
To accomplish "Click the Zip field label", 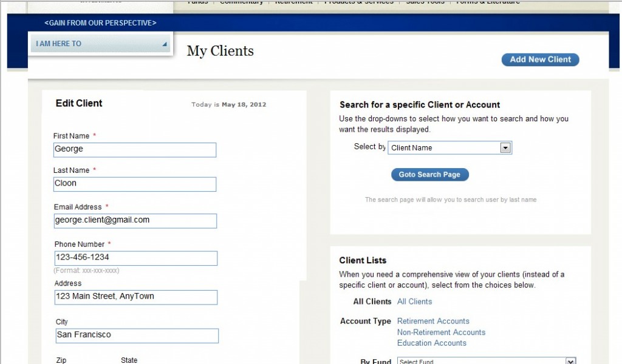I will click(61, 360).
